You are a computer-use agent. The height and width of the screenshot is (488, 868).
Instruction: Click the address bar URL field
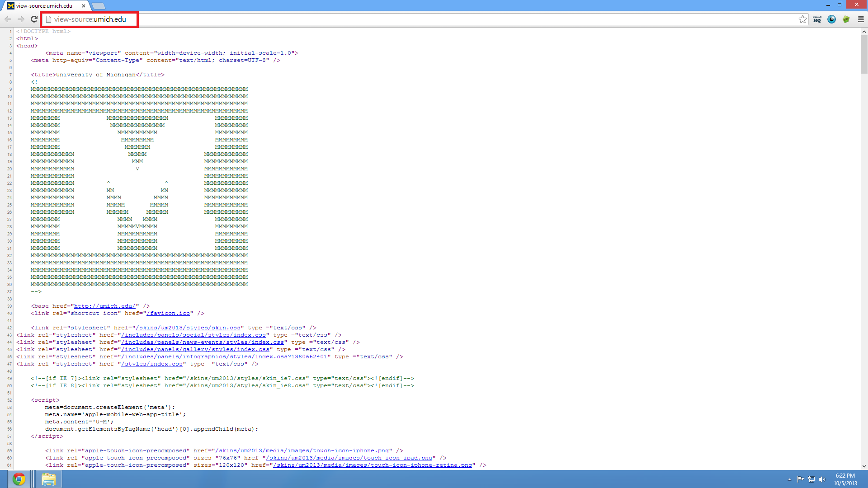point(90,19)
